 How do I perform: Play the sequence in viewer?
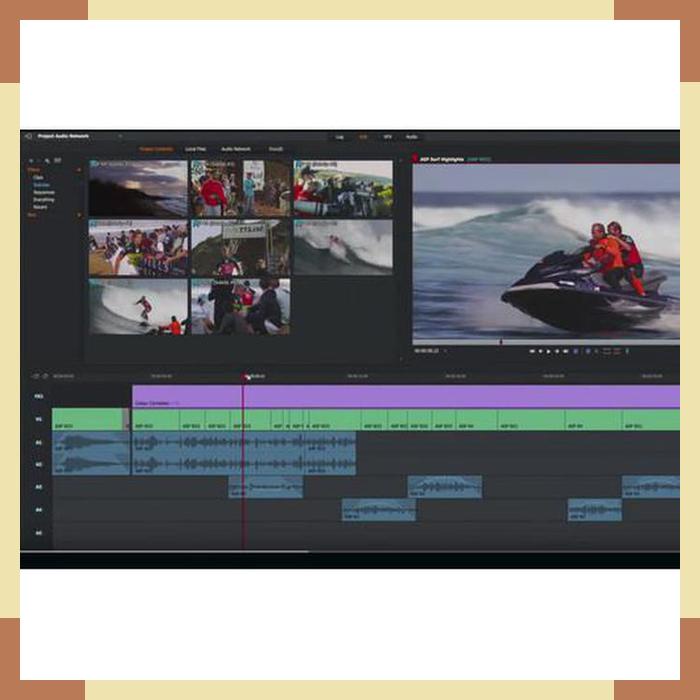pos(549,352)
